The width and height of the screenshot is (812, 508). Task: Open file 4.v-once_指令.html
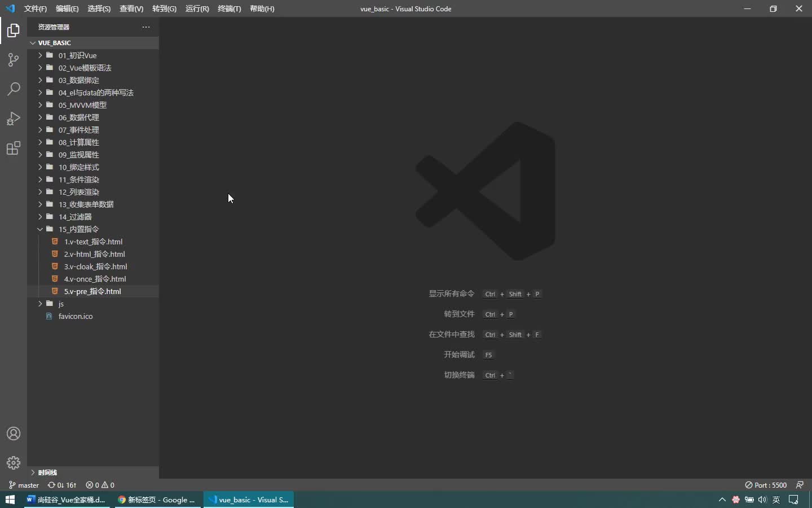[x=93, y=279]
